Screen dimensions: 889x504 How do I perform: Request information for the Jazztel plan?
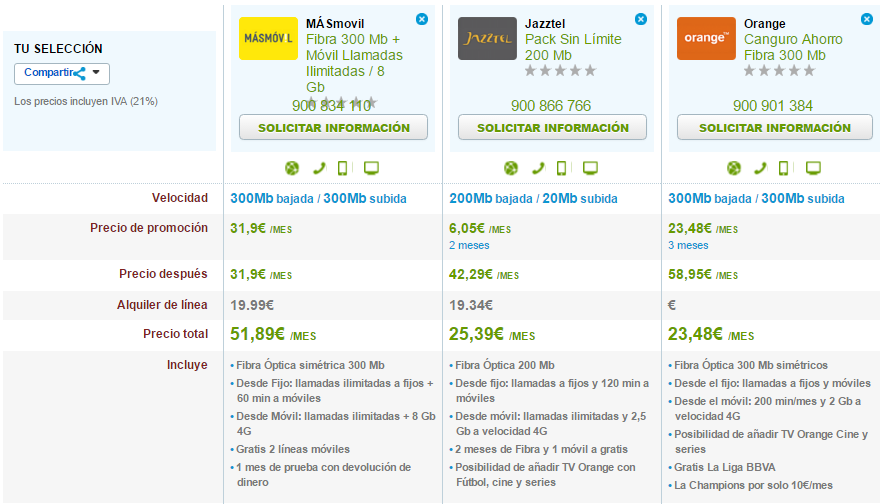(552, 128)
